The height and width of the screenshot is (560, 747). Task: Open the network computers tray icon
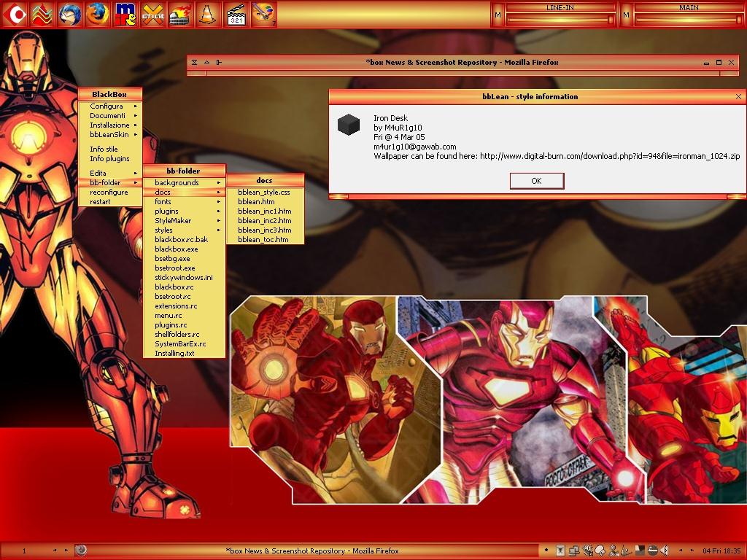point(574,551)
